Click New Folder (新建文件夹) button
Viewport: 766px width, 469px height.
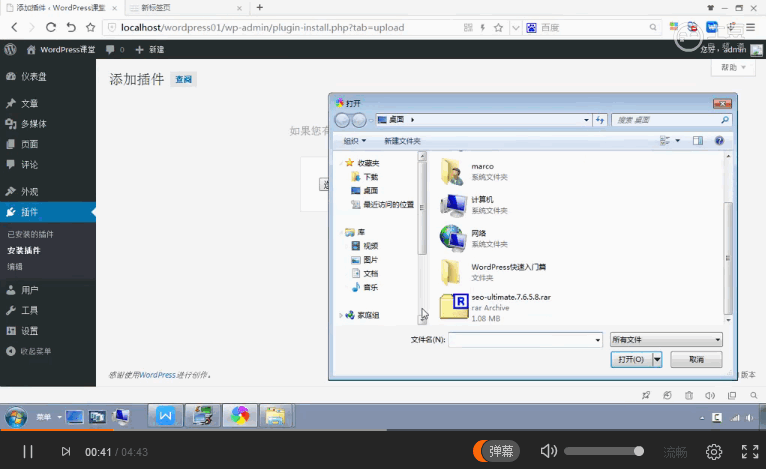tap(402, 141)
